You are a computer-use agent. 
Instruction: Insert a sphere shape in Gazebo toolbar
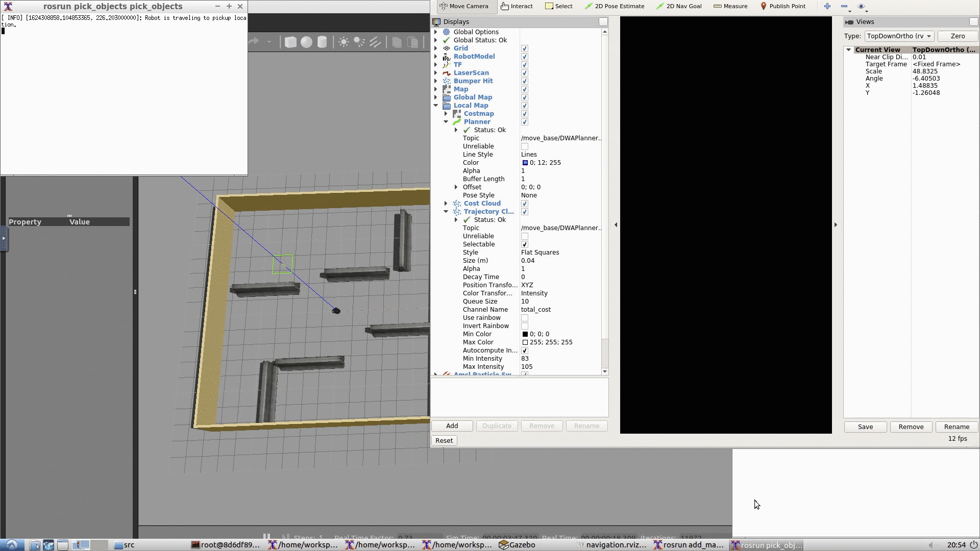(x=306, y=42)
